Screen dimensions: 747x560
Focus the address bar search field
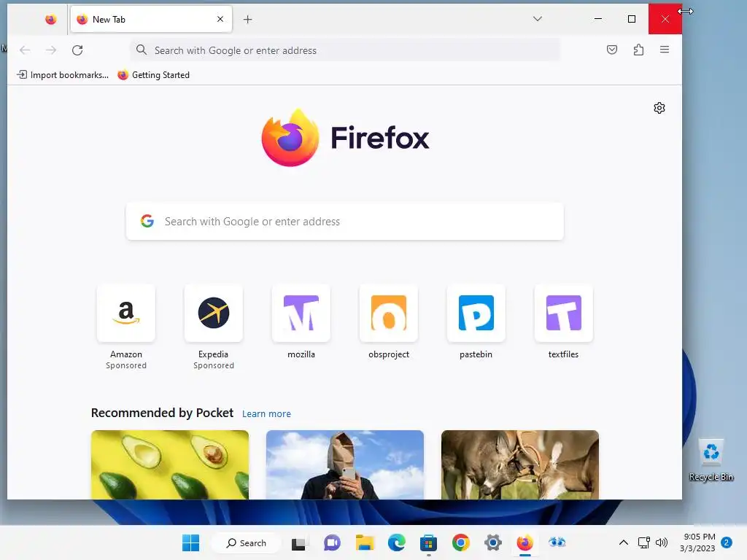point(345,50)
